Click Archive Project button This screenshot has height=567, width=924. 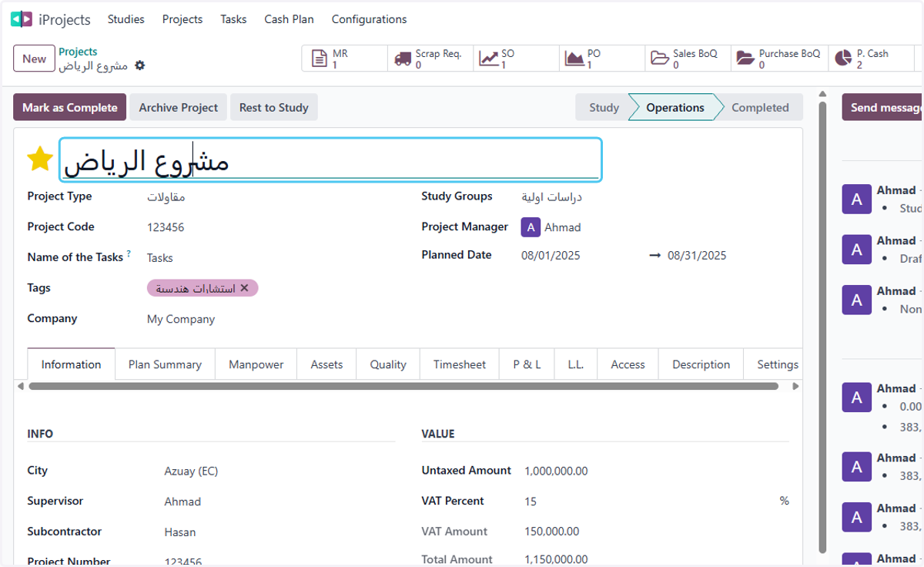click(179, 108)
